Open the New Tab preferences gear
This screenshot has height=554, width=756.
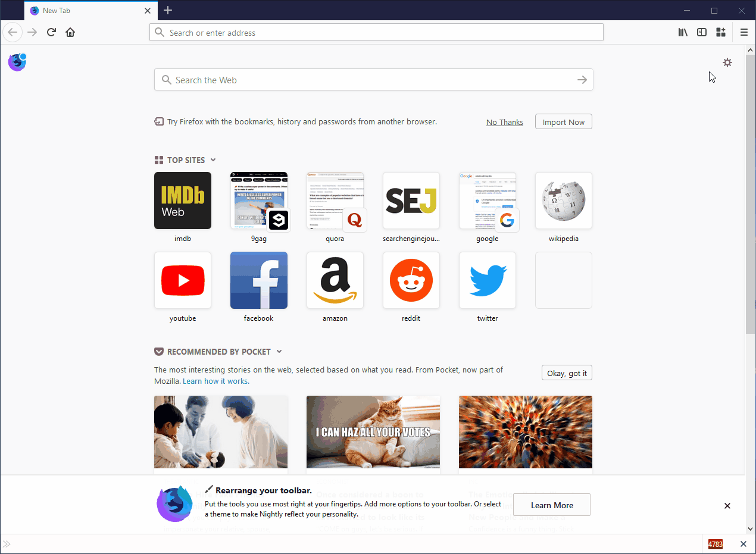[x=727, y=62]
